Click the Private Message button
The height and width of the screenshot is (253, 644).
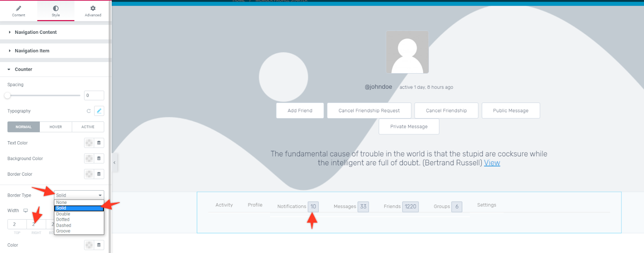coord(409,127)
